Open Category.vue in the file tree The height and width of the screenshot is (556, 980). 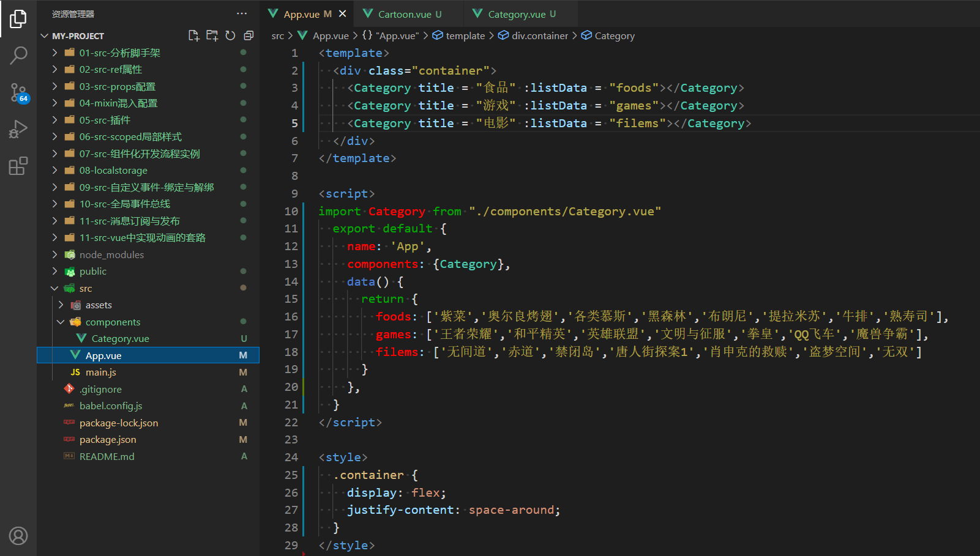coord(148,339)
